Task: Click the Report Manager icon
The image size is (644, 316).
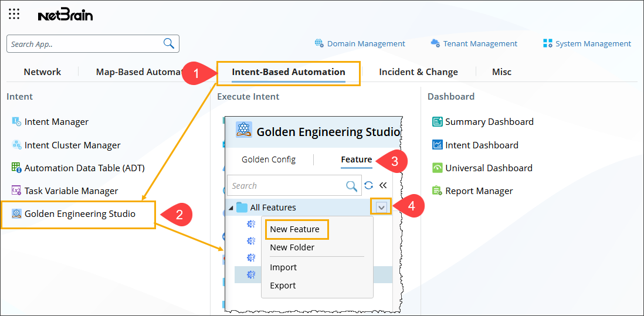Action: click(437, 191)
